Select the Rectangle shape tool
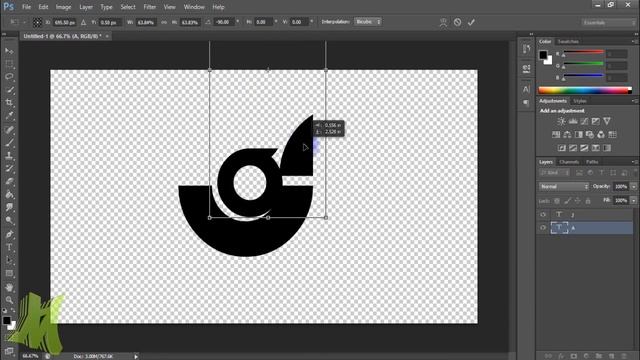Viewport: 640px width, 360px height. coord(9,273)
